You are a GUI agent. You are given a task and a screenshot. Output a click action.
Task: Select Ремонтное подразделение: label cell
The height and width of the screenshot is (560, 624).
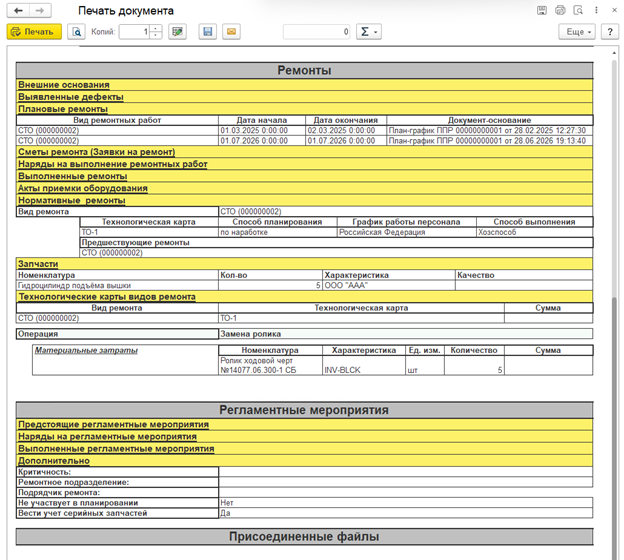coord(117,482)
